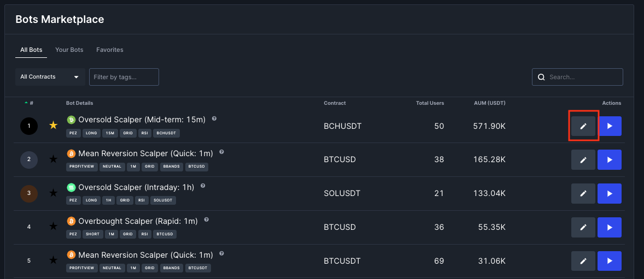The image size is (644, 279).
Task: Click into the Search input field
Action: tap(583, 77)
